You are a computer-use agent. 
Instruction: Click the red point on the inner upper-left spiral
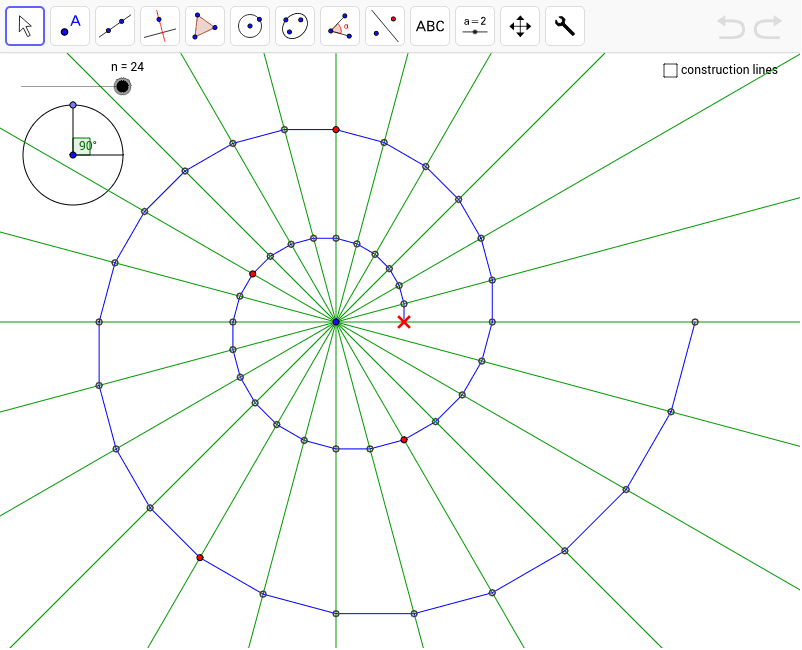pyautogui.click(x=253, y=274)
